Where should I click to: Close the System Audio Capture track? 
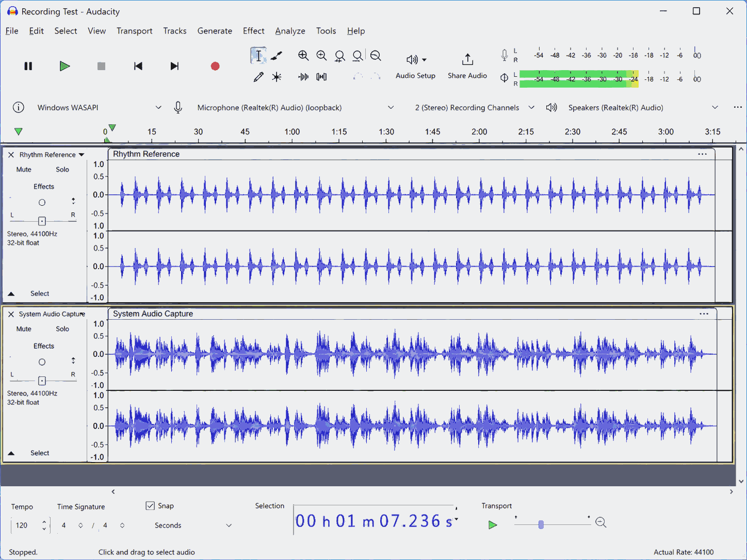[x=11, y=314]
